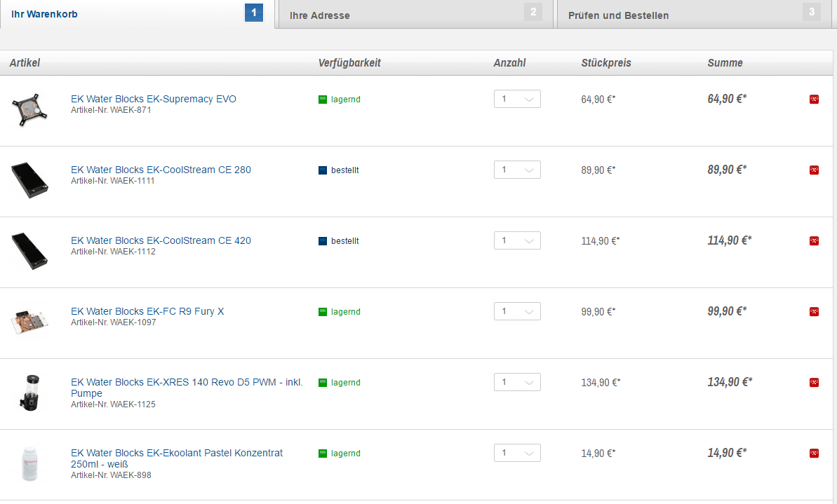Viewport: 837px width, 504px height.
Task: Click Artikel-Nr. WAEK-1112 text
Action: click(113, 252)
